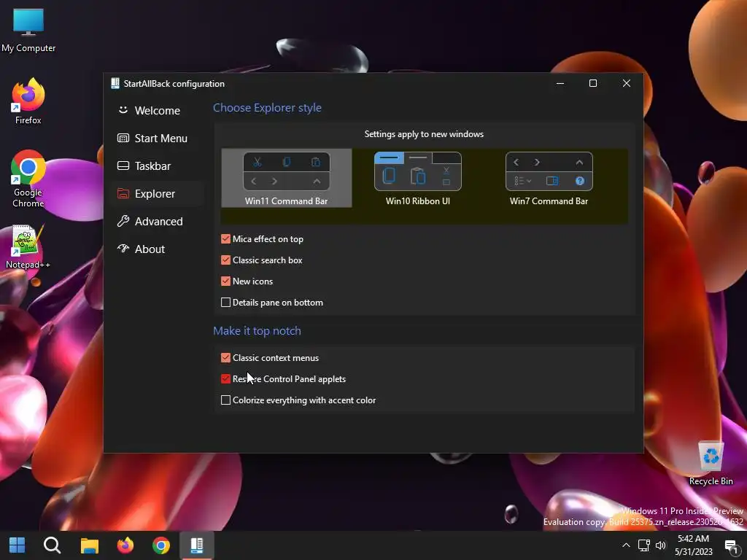This screenshot has width=747, height=560.
Task: Click the Advanced wrench icon
Action: coord(123,221)
